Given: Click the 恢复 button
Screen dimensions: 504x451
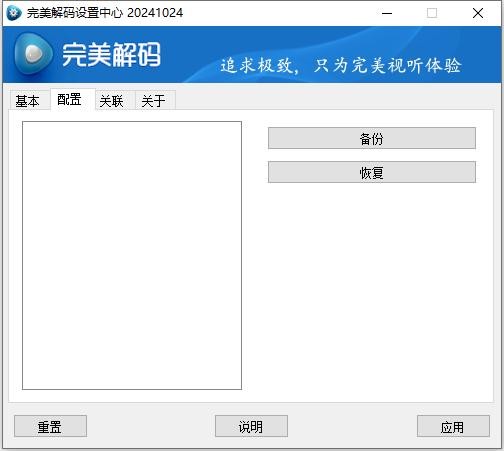Looking at the screenshot, I should point(372,172).
